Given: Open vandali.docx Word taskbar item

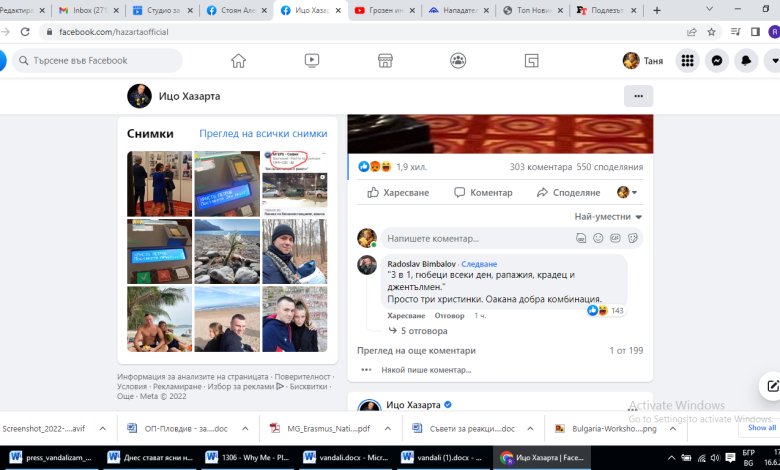Looking at the screenshot, I should point(346,457).
